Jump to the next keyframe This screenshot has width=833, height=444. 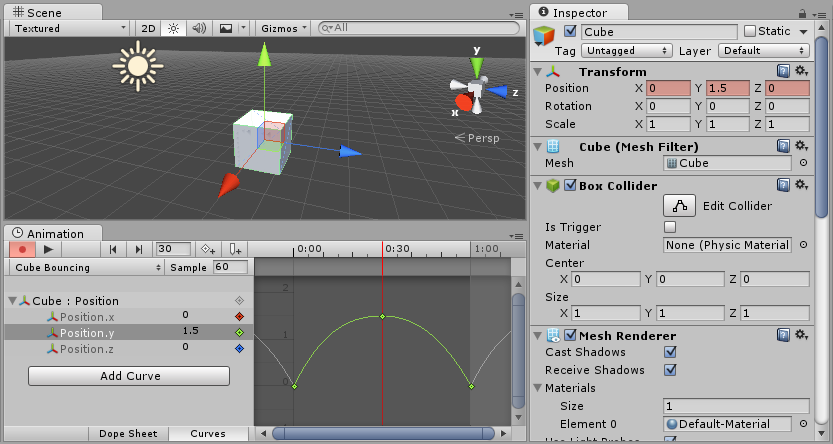[138, 249]
